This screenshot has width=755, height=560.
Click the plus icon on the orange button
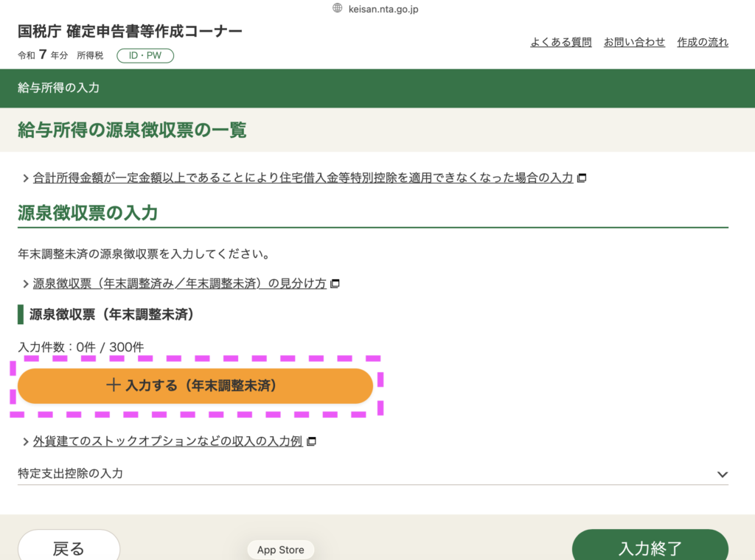pos(113,385)
